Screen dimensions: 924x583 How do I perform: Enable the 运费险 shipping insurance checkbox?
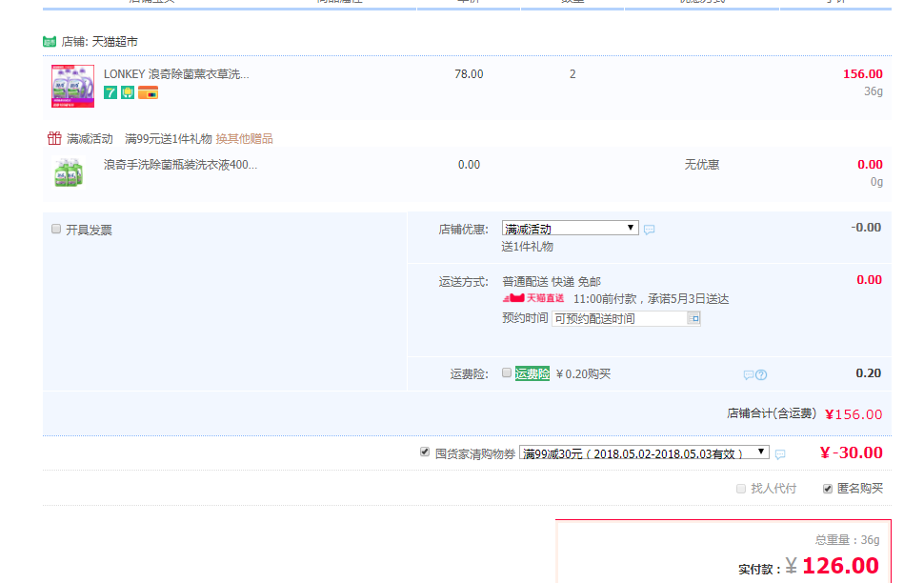[x=507, y=372]
